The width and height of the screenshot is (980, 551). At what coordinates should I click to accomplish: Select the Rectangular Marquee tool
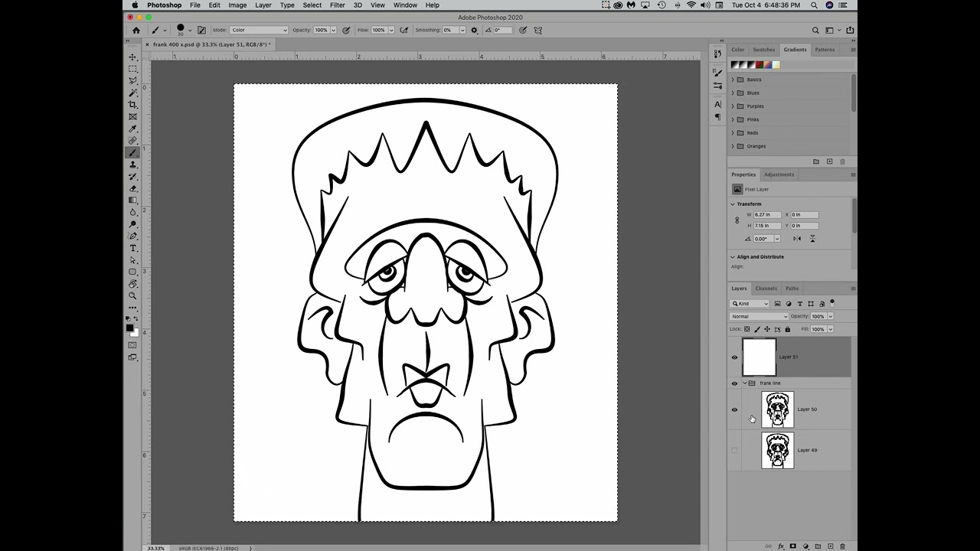click(132, 69)
